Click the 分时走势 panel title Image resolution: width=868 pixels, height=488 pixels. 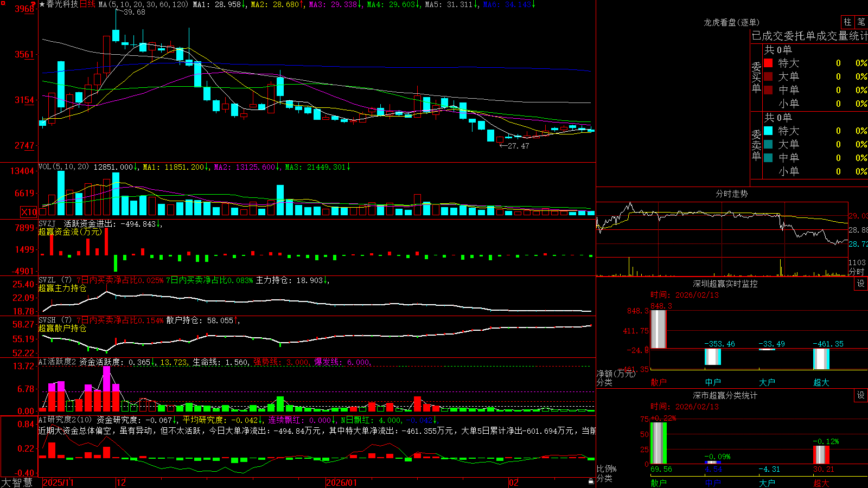[731, 194]
